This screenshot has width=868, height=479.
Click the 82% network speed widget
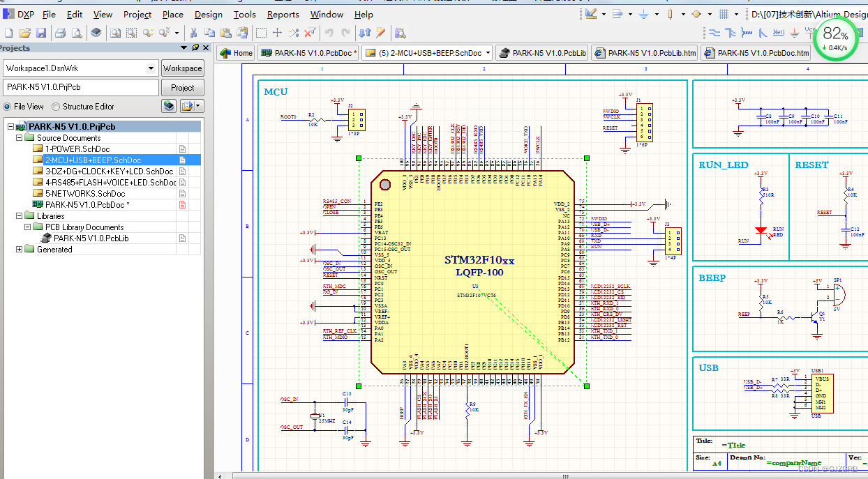[x=835, y=39]
